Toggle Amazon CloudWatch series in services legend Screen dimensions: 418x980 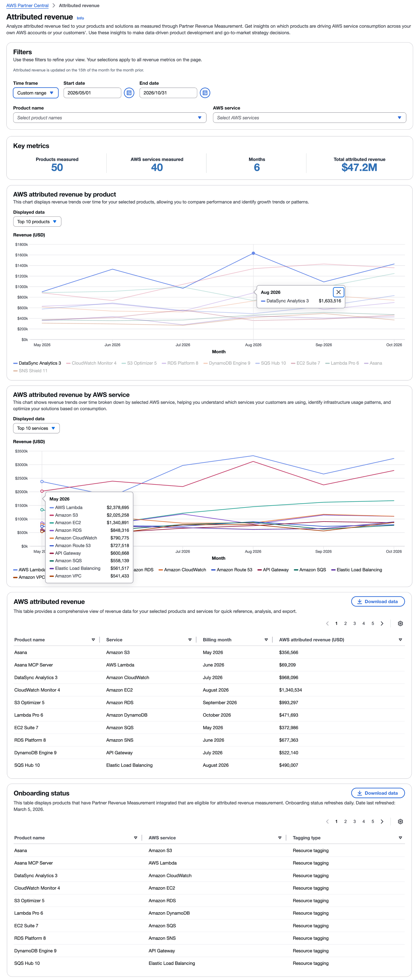pyautogui.click(x=182, y=569)
